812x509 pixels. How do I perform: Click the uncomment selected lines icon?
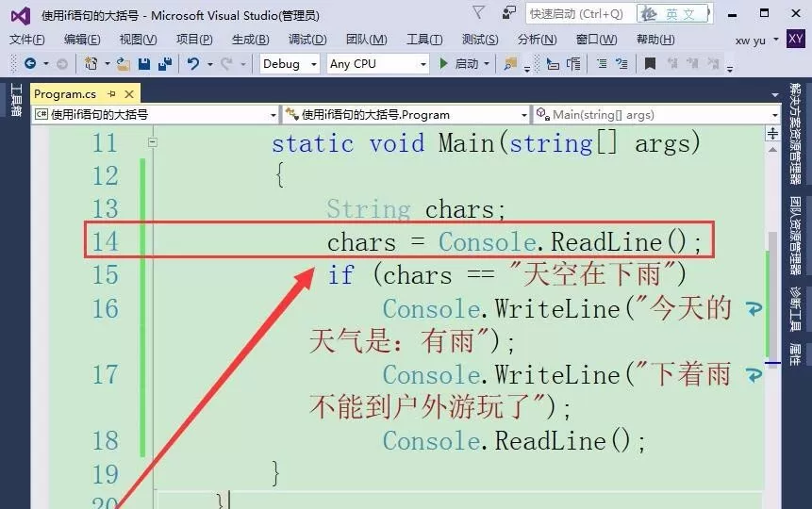point(621,64)
